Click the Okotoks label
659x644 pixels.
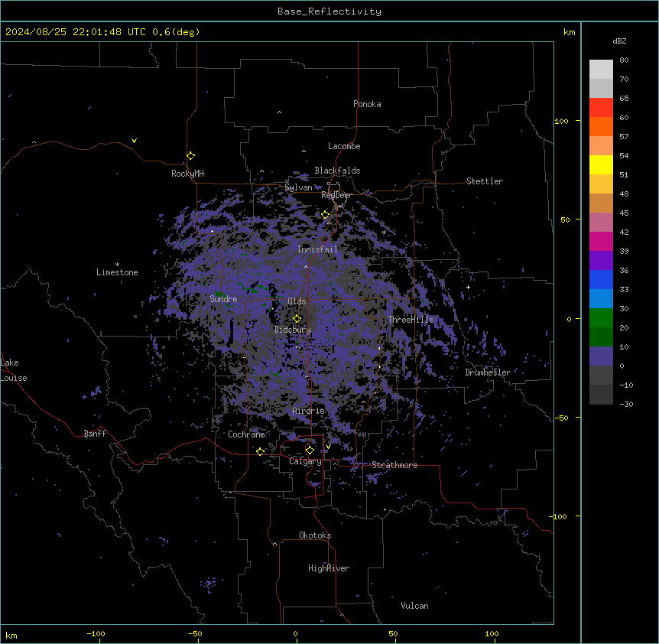click(x=315, y=535)
